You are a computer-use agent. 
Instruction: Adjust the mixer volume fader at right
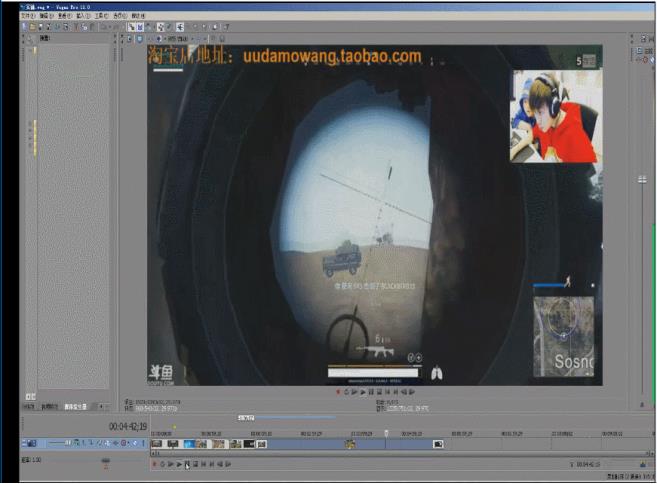642,180
